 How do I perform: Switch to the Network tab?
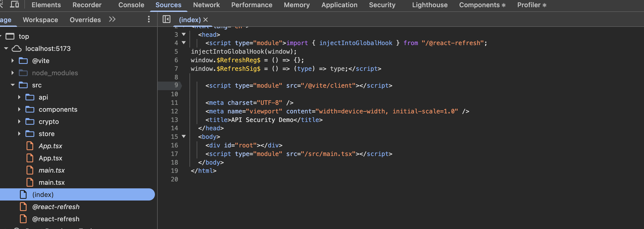pos(206,5)
